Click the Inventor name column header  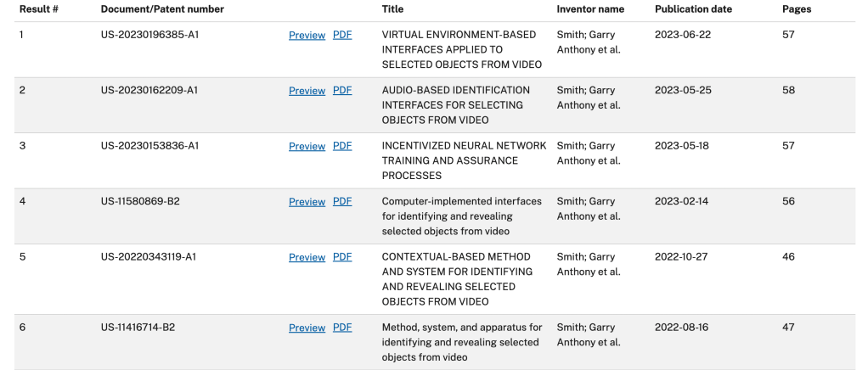pos(590,9)
